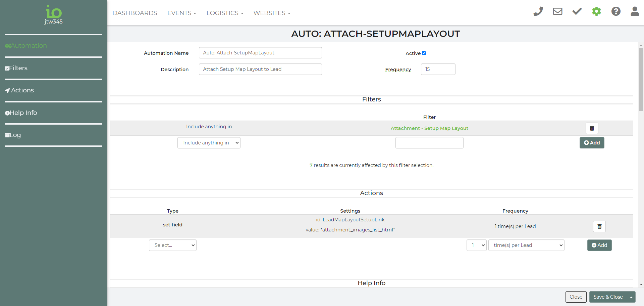The width and height of the screenshot is (644, 306).
Task: Open the user profile icon
Action: click(x=635, y=12)
